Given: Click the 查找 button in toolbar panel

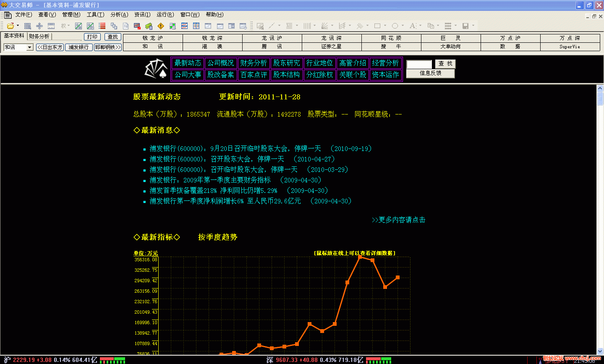Looking at the screenshot, I should (x=112, y=37).
